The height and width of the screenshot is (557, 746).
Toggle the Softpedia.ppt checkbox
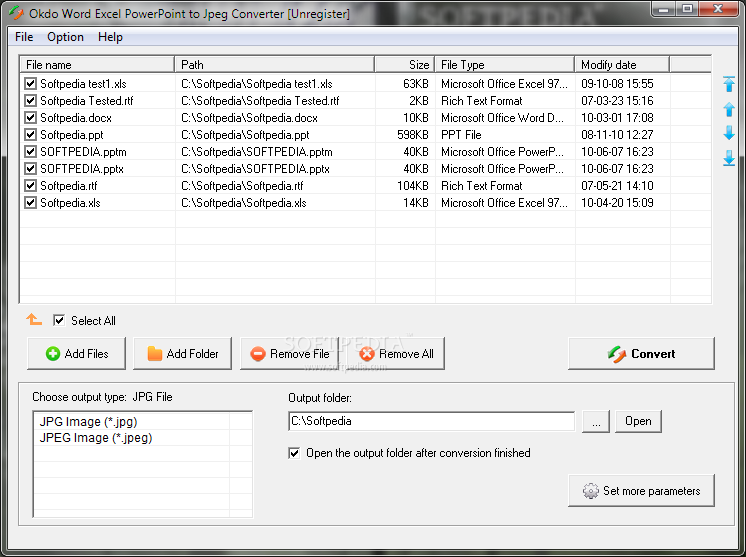(x=30, y=135)
